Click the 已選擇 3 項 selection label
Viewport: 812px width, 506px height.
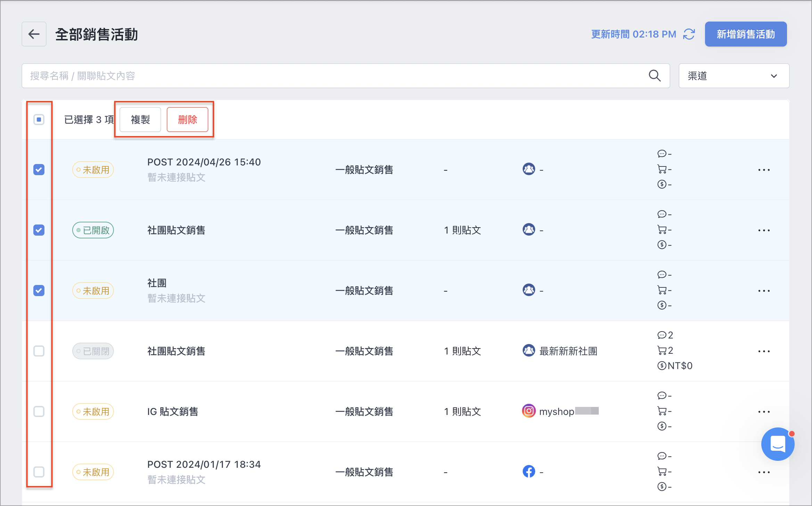click(x=89, y=120)
